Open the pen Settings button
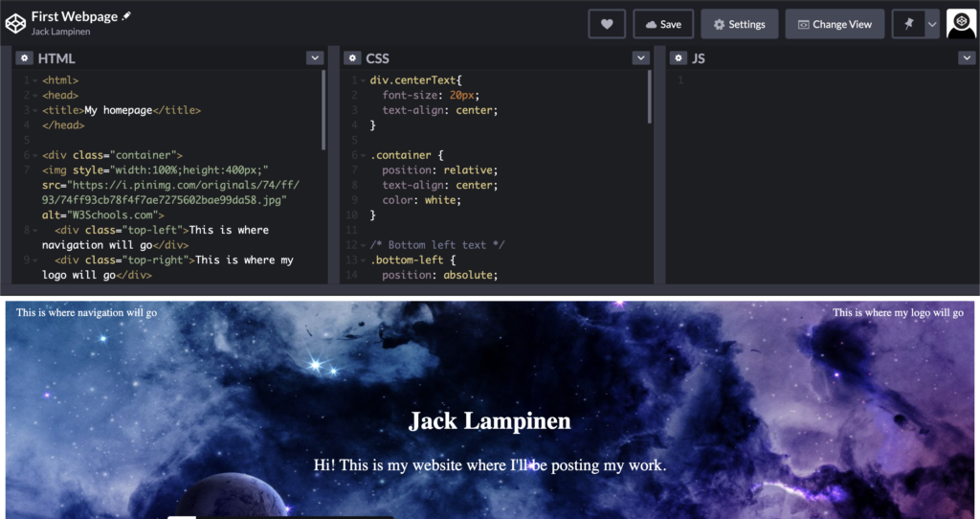Viewport: 980px width, 519px height. pos(739,24)
